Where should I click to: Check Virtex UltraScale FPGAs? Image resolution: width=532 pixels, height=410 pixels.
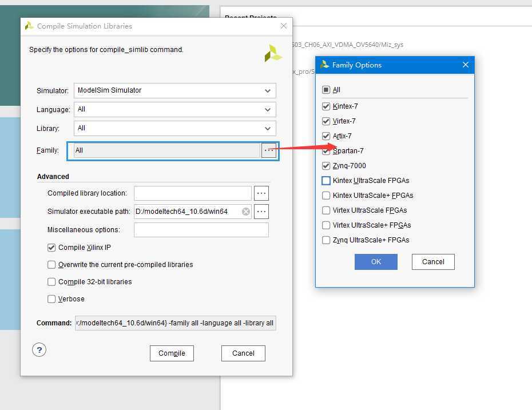(325, 210)
